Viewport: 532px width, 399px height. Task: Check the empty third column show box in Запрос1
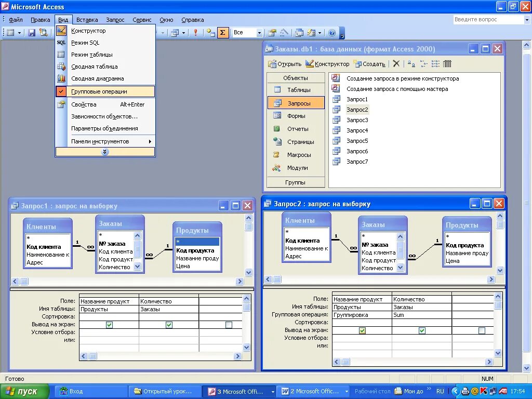tap(229, 325)
